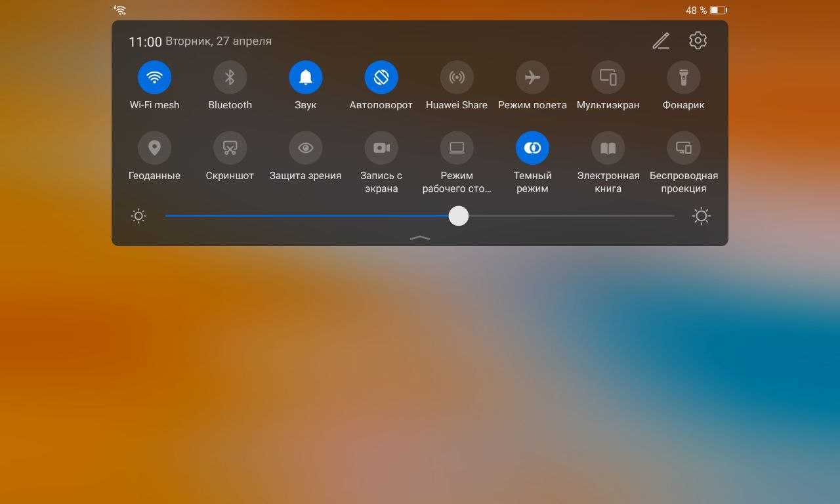This screenshot has height=504, width=840.
Task: Switch on the Фонарик flashlight
Action: tap(683, 77)
